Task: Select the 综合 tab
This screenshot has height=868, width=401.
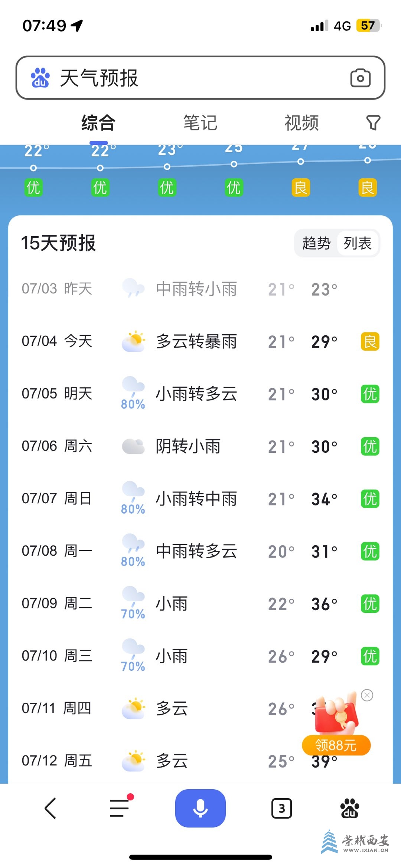Action: (x=98, y=123)
